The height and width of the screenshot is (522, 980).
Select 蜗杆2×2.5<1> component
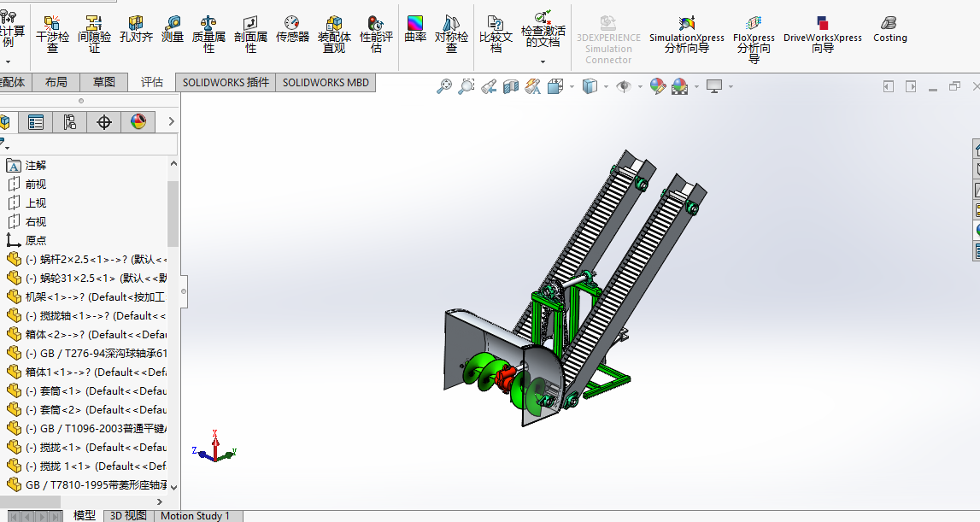(86, 260)
